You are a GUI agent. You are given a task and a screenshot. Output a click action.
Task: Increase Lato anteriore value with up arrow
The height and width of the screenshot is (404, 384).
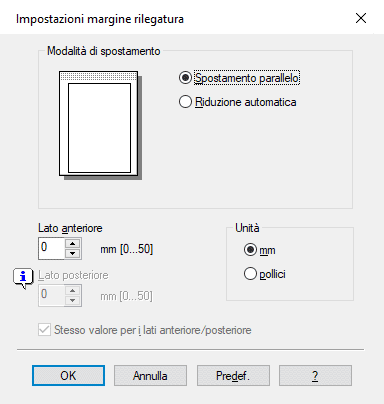[x=73, y=244]
